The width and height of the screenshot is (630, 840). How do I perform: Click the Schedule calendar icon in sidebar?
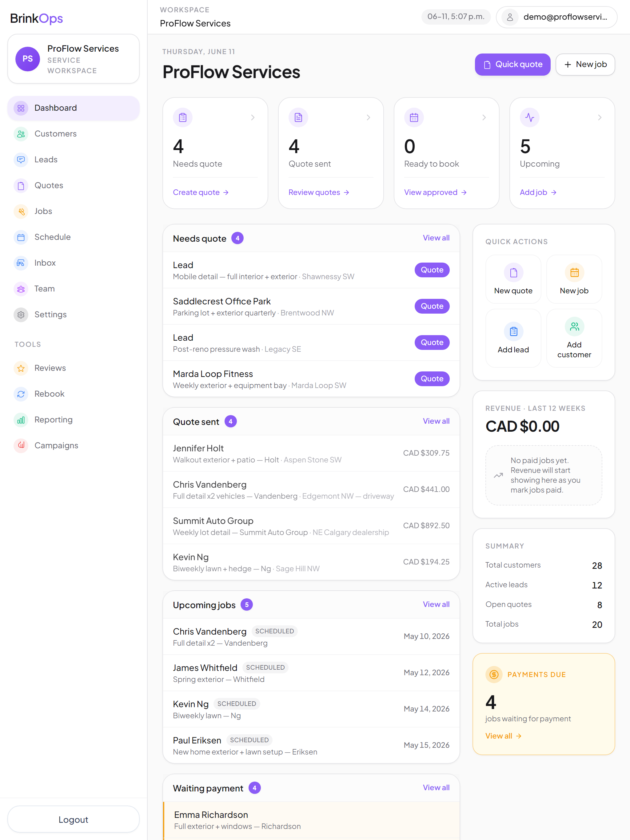21,237
